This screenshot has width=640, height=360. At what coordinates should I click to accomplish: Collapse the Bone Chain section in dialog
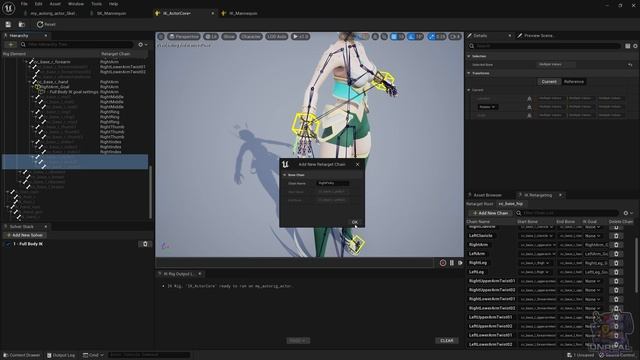point(284,175)
